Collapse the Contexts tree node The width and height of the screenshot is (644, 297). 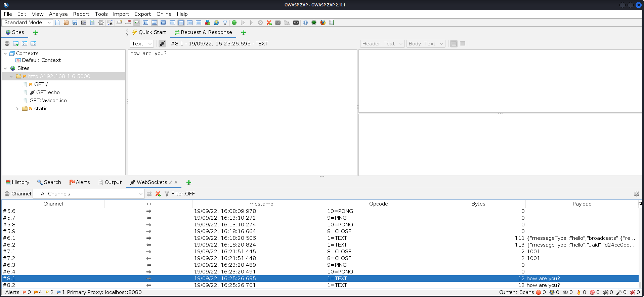[5, 53]
